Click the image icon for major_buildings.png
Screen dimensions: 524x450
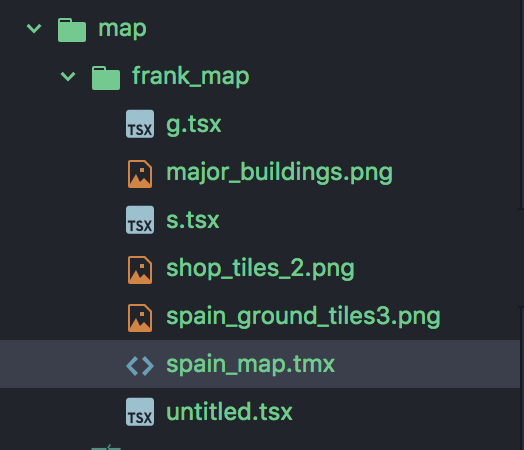pos(140,174)
